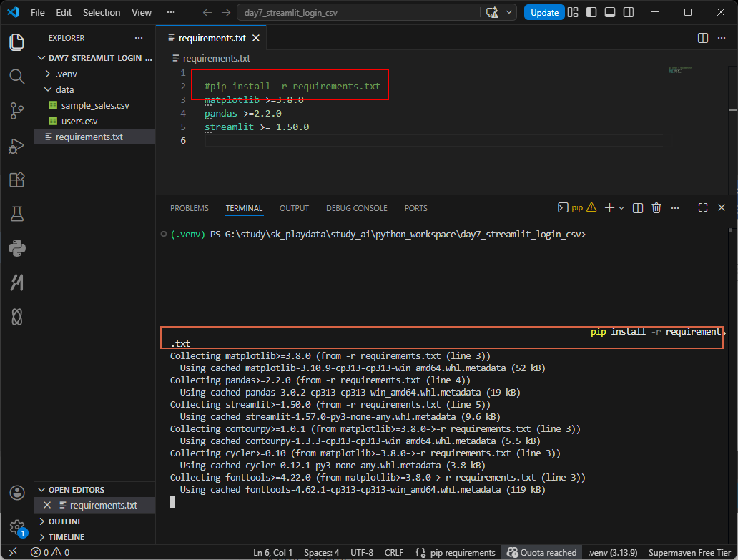Click the Update button

point(544,13)
